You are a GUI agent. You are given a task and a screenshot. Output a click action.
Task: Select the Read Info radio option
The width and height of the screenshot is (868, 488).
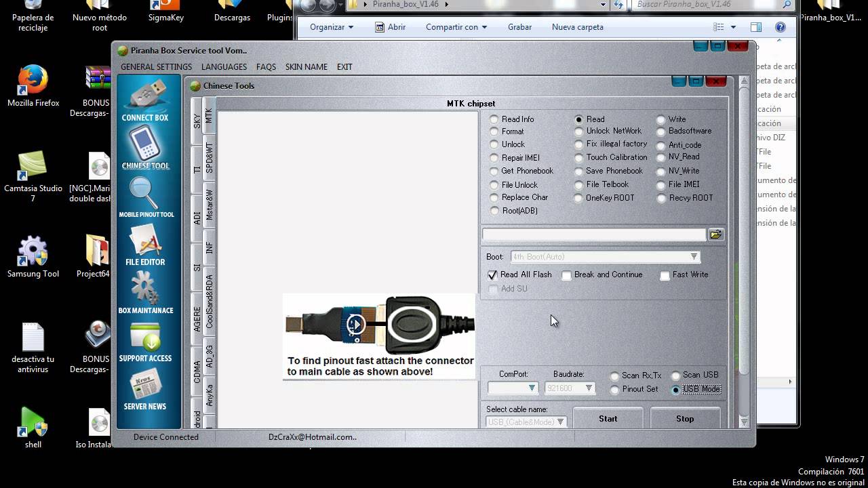pyautogui.click(x=494, y=119)
